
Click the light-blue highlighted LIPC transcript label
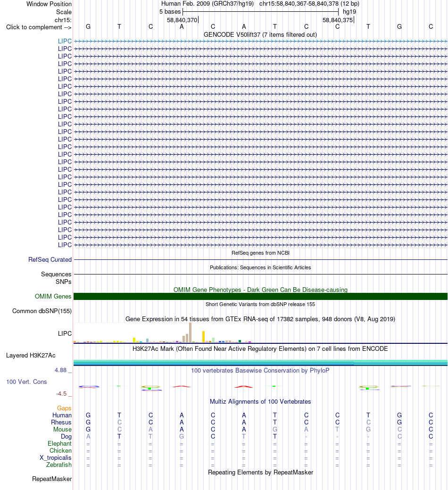(65, 41)
